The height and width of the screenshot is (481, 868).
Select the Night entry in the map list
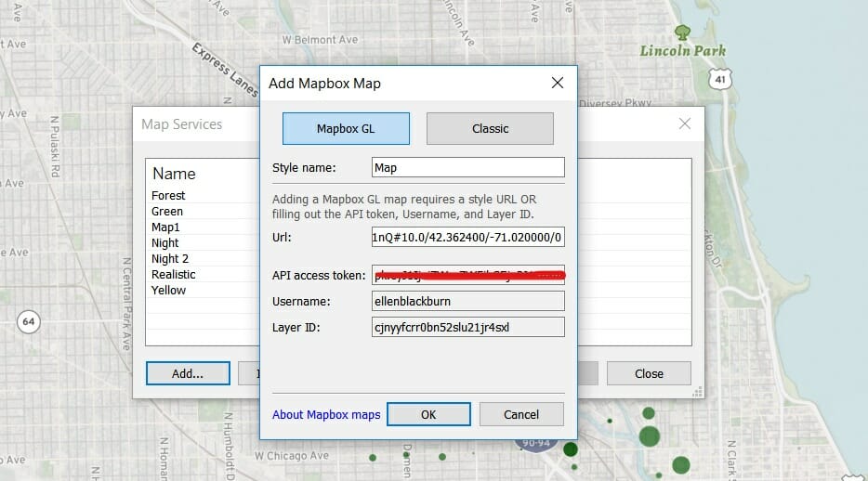pyautogui.click(x=165, y=242)
